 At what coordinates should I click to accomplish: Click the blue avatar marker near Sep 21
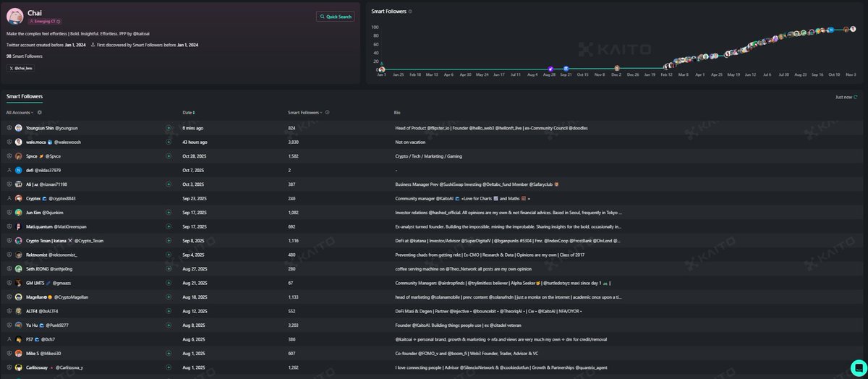[x=564, y=69]
